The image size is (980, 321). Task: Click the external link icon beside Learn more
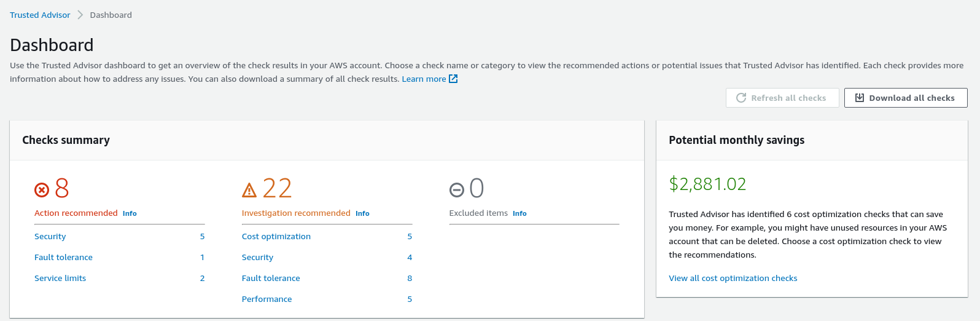pos(453,79)
